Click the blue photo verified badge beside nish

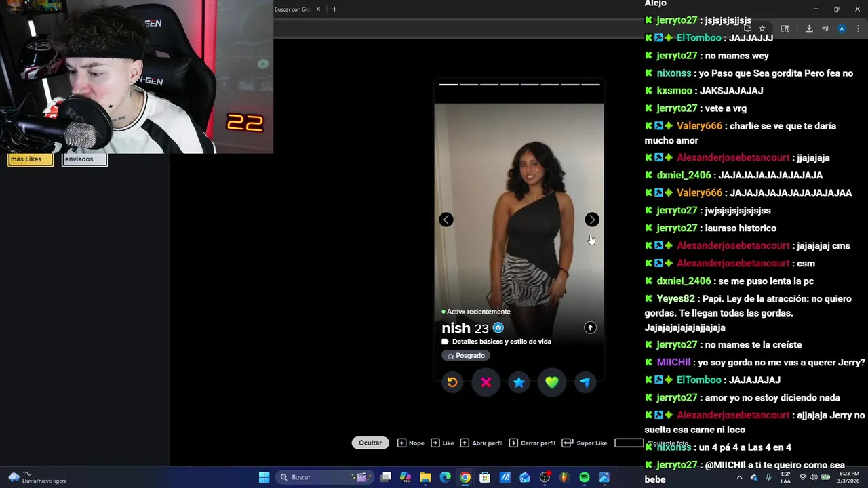pyautogui.click(x=498, y=328)
